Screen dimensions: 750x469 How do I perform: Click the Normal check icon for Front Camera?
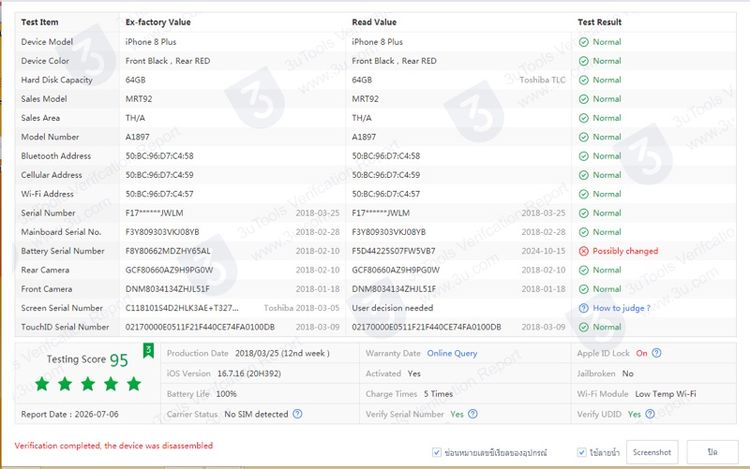coord(584,289)
